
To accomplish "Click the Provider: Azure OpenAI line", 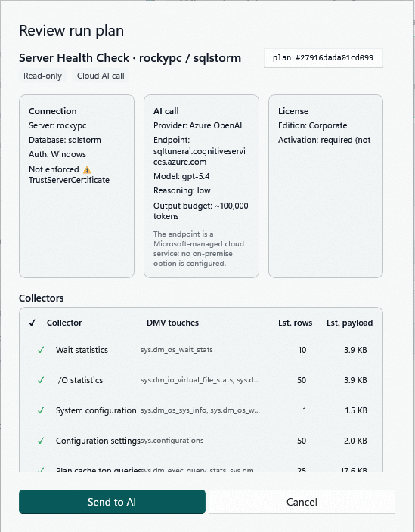I will (x=197, y=125).
